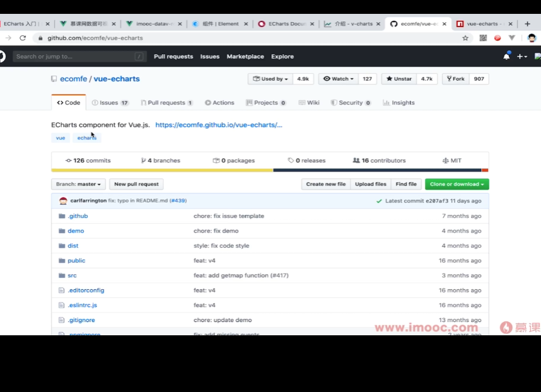Click the Find file button
This screenshot has height=392, width=541.
(x=406, y=184)
